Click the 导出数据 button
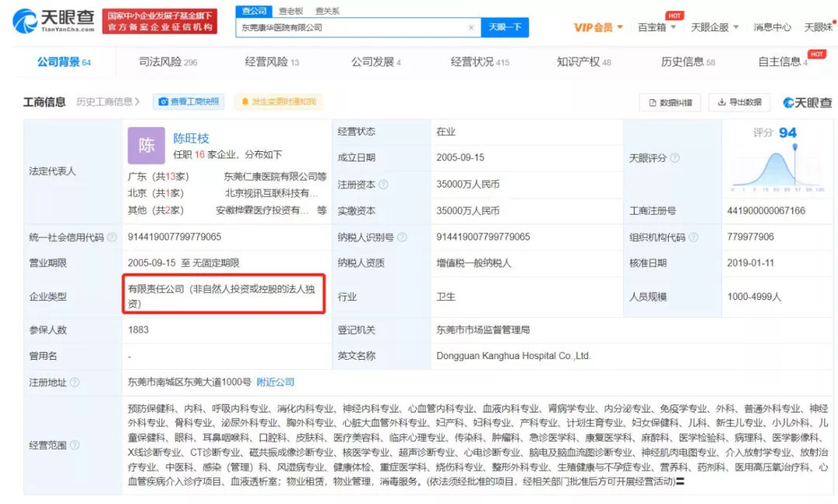Screen dimensions: 838x504 [739, 102]
